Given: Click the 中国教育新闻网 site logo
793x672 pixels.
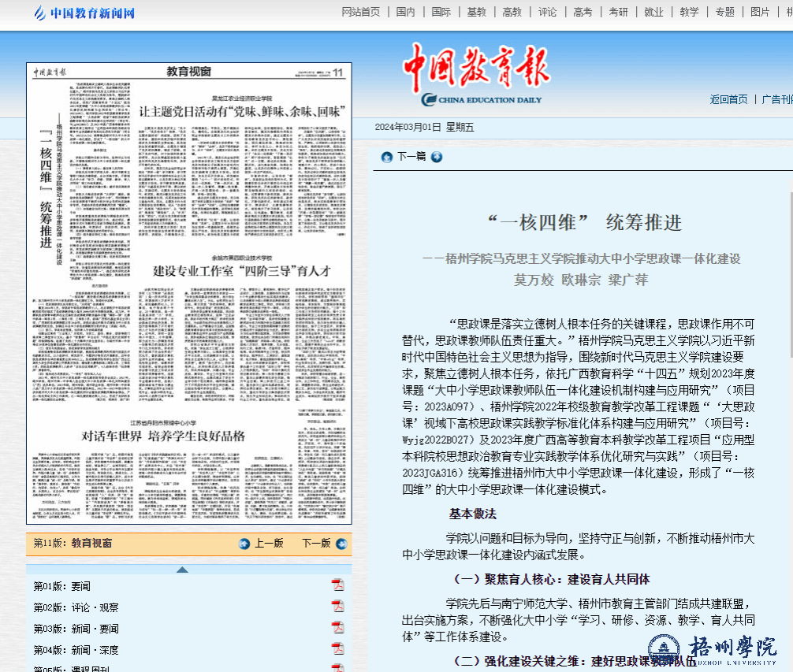Looking at the screenshot, I should [84, 13].
